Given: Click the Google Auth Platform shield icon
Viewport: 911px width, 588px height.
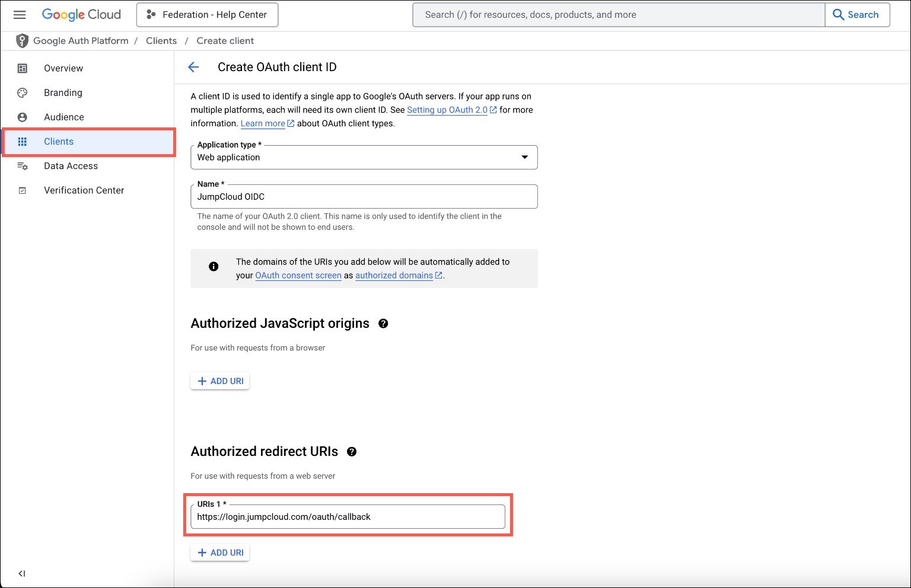Looking at the screenshot, I should pyautogui.click(x=22, y=40).
